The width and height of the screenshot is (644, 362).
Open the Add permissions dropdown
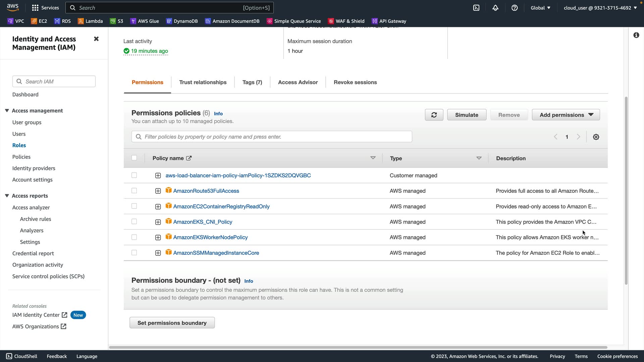[566, 115]
